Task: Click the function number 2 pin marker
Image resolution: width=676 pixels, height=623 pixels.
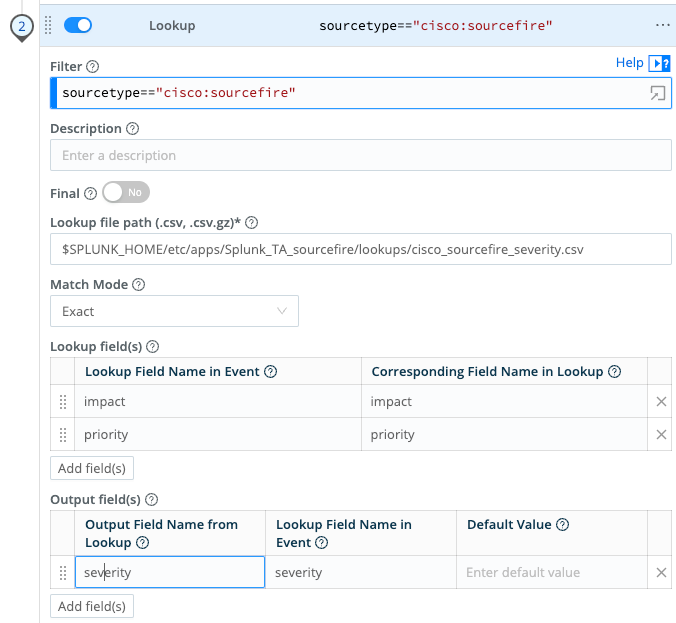Action: tap(22, 28)
